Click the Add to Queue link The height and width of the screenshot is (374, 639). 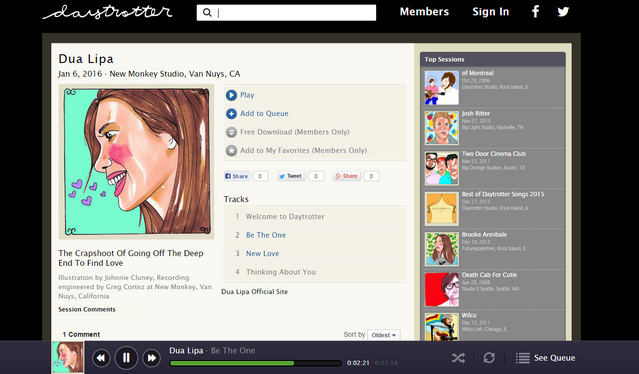[x=264, y=114]
